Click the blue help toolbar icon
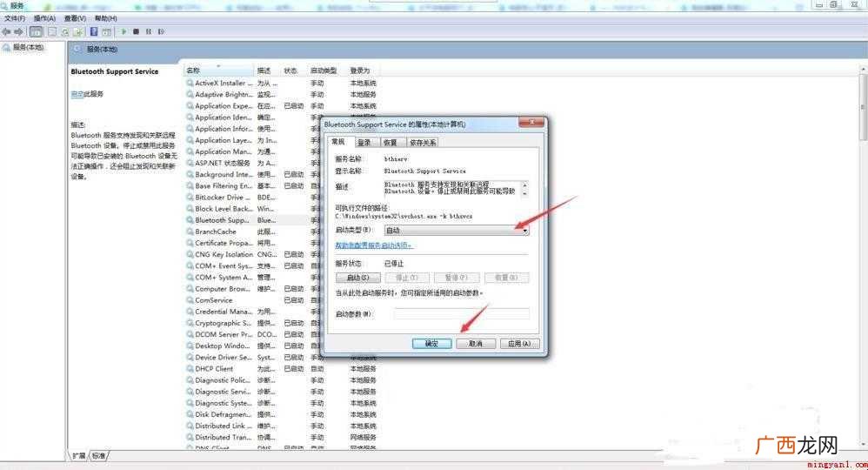Viewport: 868px width, 470px height. click(94, 31)
